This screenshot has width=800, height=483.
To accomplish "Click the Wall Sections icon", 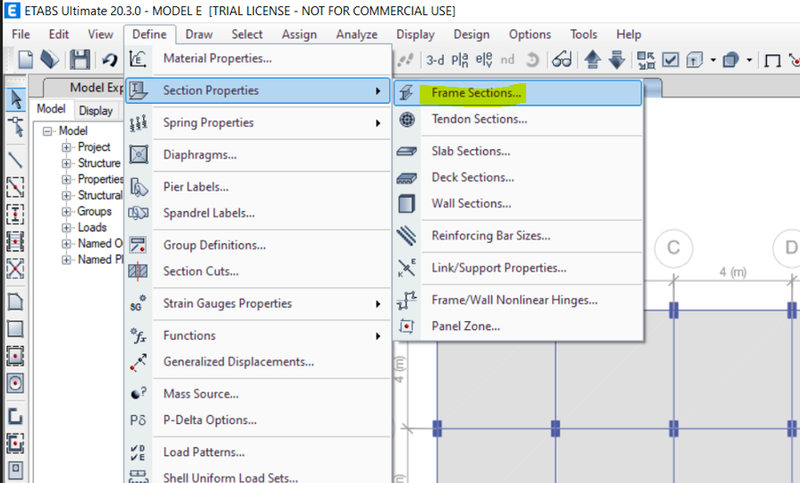I will 407,204.
